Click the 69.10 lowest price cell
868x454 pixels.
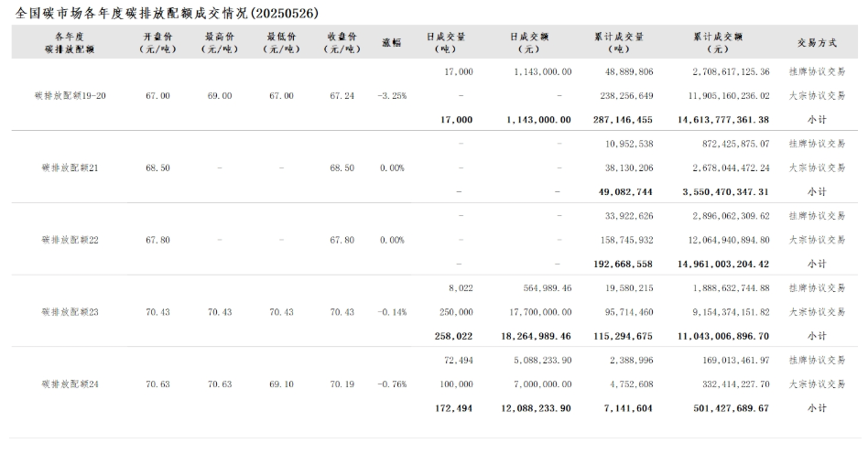[x=280, y=384]
